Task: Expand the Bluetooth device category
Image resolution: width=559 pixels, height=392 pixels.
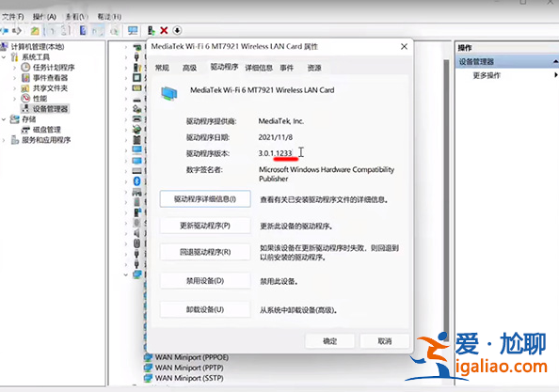Action: pos(126,181)
